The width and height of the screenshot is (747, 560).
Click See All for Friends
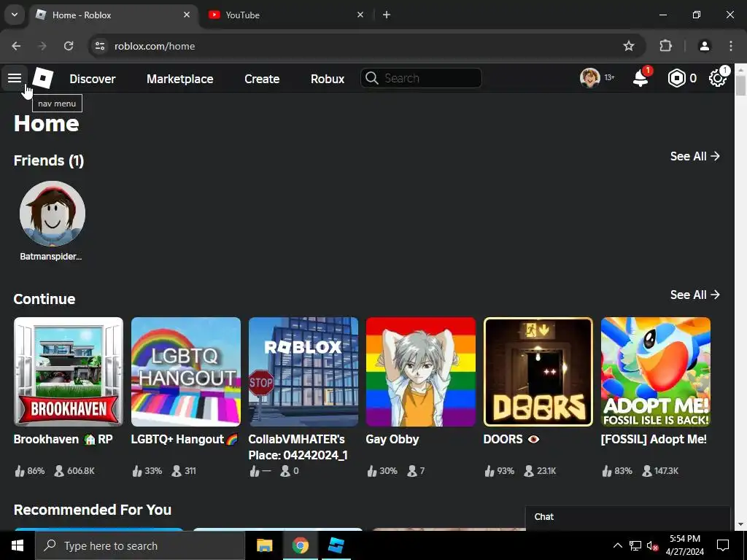(694, 156)
